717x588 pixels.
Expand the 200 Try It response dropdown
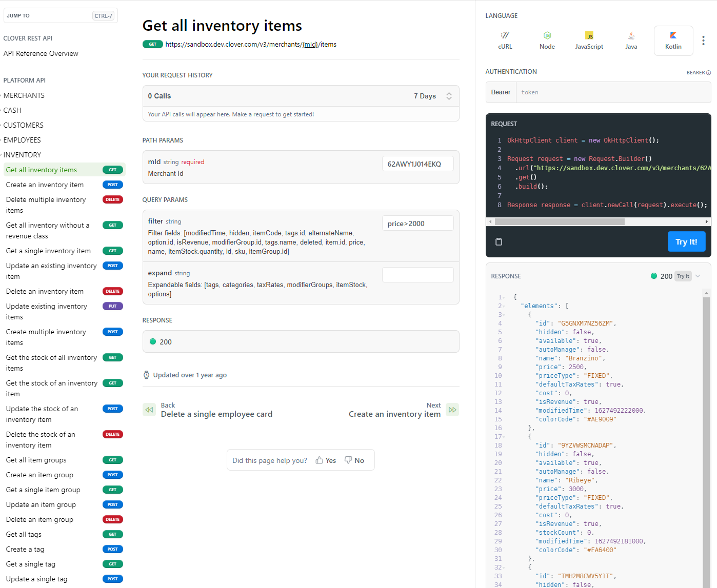698,276
